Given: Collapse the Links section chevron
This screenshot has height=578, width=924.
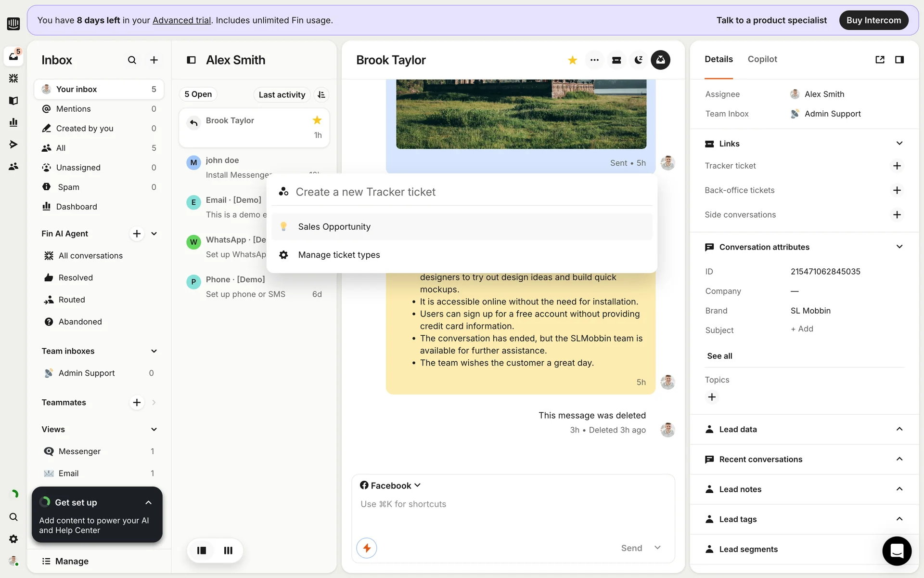Looking at the screenshot, I should click(x=899, y=144).
